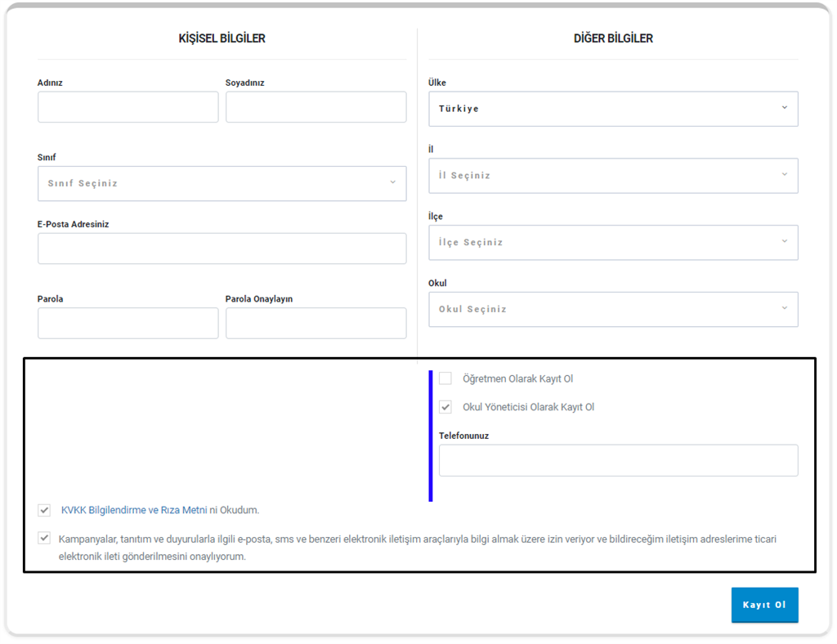Click the chevron arrow in Ülke dropdown
The image size is (837, 644).
784,108
